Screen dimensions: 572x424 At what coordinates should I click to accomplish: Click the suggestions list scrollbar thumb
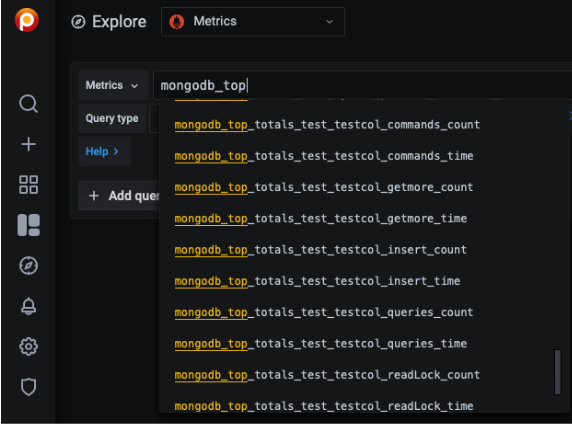click(557, 372)
